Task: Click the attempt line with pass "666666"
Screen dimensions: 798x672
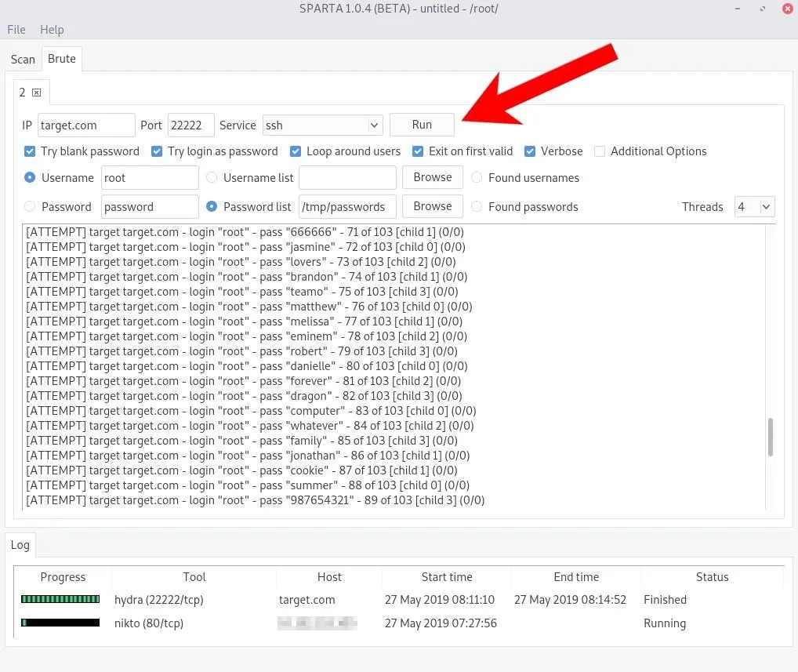Action: click(245, 232)
